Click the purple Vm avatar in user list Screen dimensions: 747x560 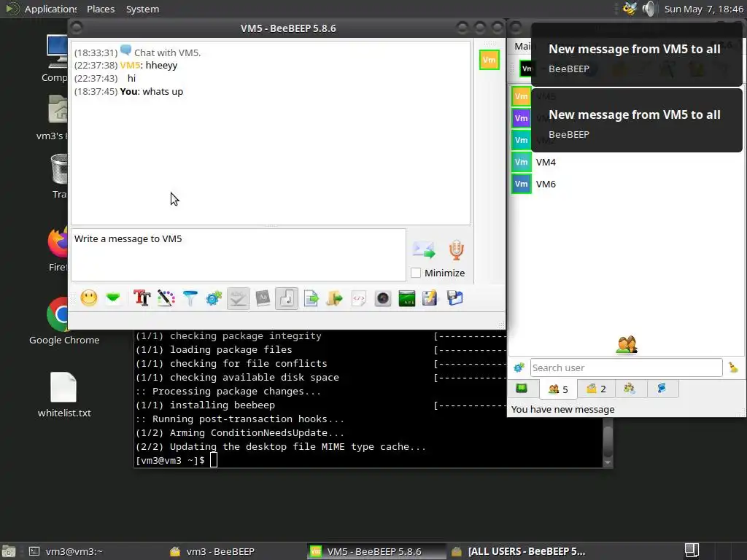[x=521, y=118]
